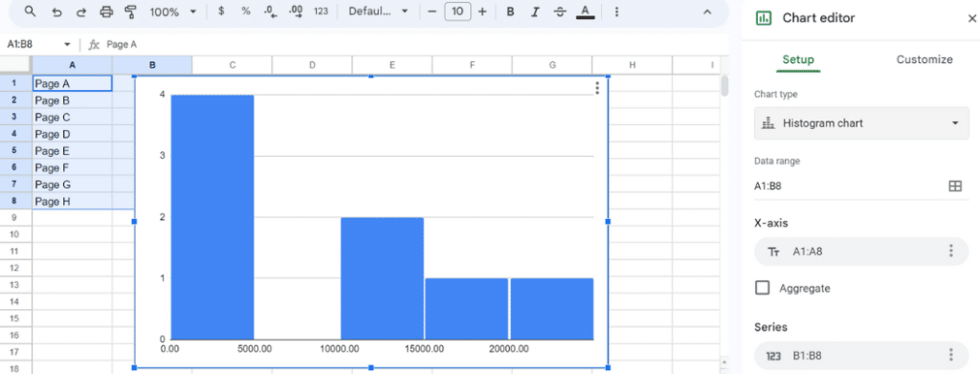The height and width of the screenshot is (374, 980).
Task: Click the select data range grid icon
Action: tap(955, 186)
